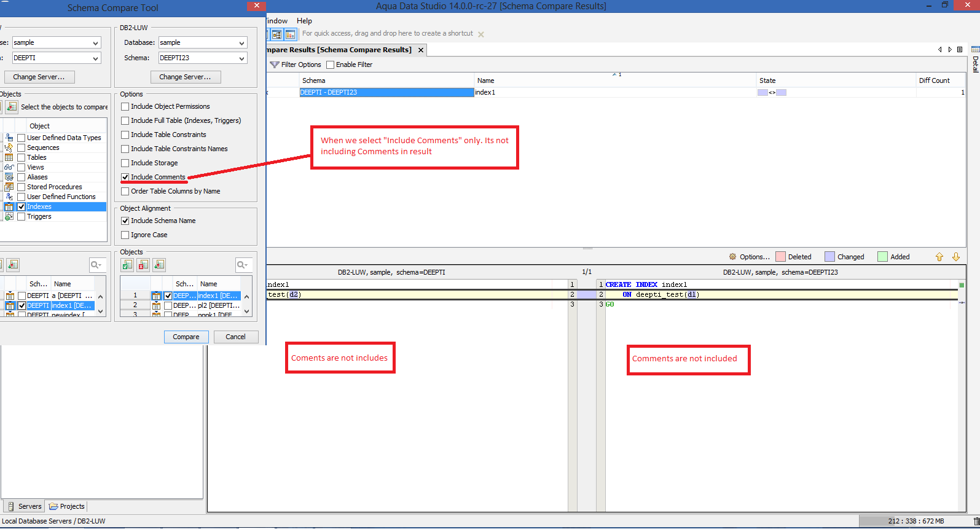This screenshot has height=529, width=980.
Task: Click the Sequences type icon
Action: (x=9, y=147)
